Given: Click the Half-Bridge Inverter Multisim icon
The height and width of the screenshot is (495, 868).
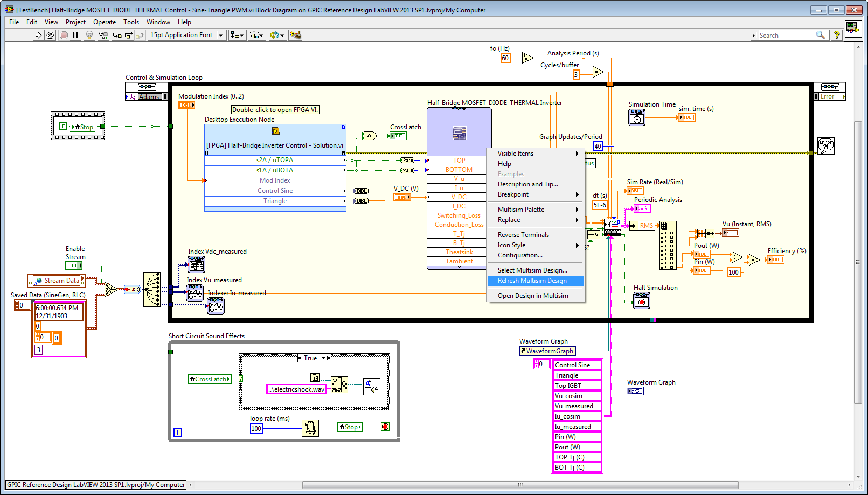Looking at the screenshot, I should tap(459, 133).
